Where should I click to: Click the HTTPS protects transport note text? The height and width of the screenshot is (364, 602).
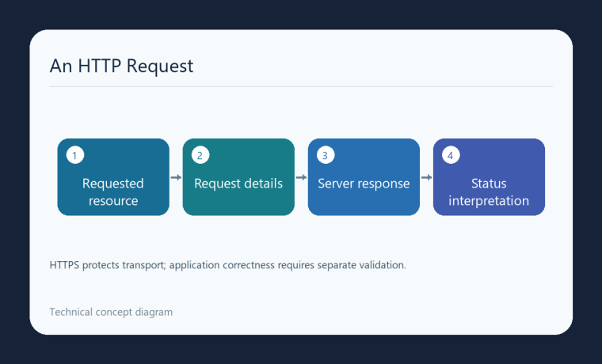[227, 265]
